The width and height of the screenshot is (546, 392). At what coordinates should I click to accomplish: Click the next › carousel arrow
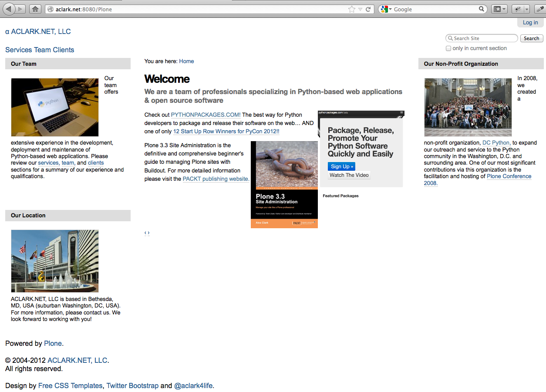pos(149,233)
